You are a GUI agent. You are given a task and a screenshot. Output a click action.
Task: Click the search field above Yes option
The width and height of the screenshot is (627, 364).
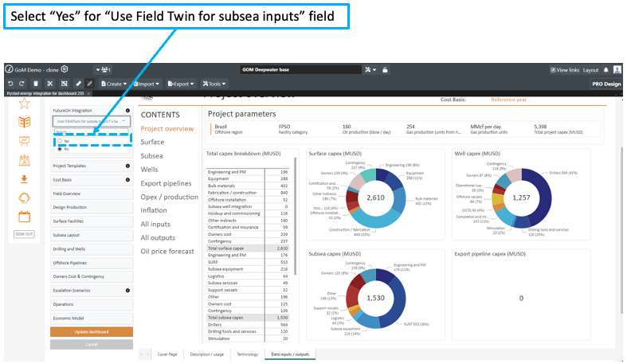pyautogui.click(x=91, y=131)
